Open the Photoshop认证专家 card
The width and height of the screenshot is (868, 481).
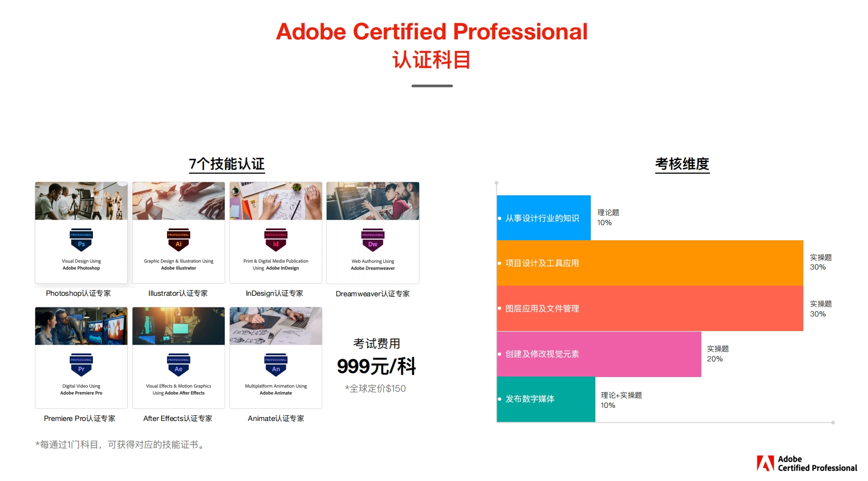click(x=81, y=233)
